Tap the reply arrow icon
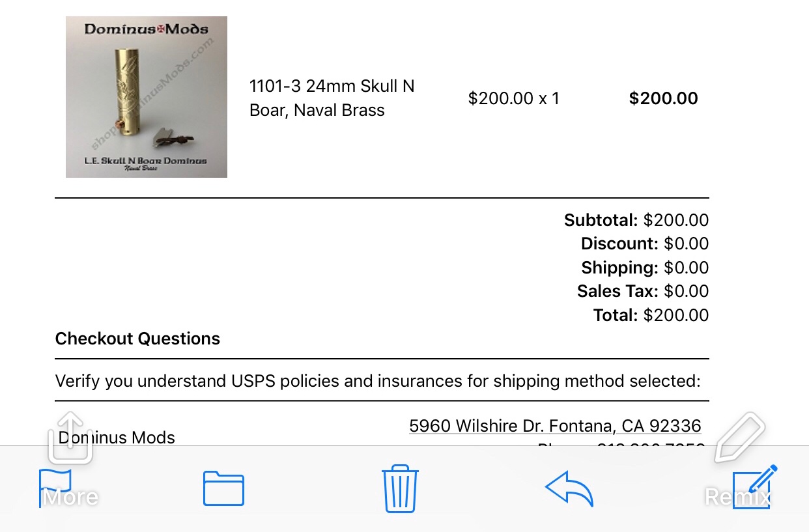The image size is (809, 532). (569, 488)
